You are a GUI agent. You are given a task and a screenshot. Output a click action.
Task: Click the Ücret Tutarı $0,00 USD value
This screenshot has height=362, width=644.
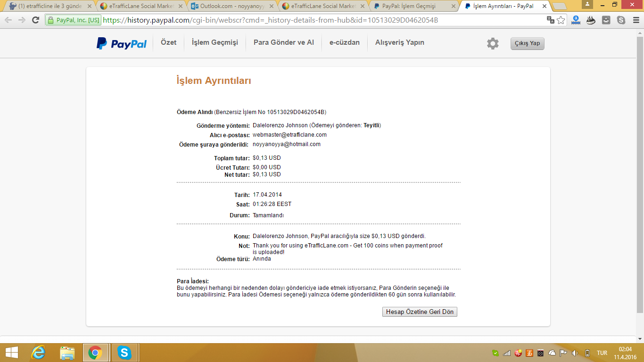point(267,167)
